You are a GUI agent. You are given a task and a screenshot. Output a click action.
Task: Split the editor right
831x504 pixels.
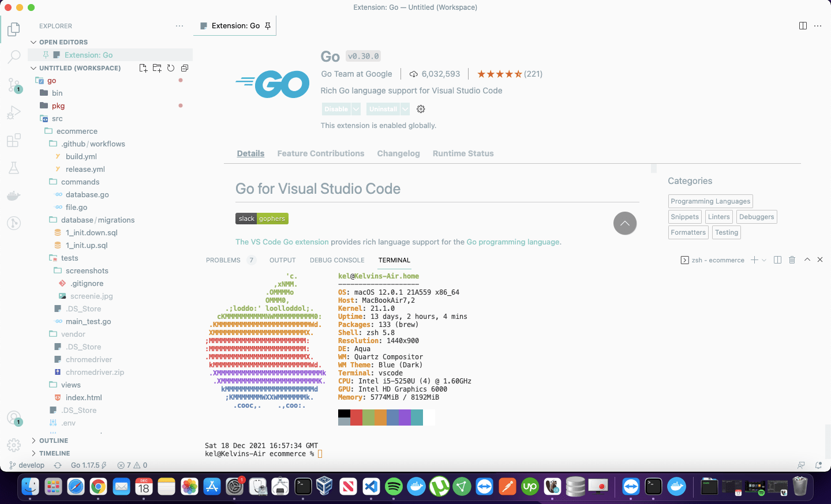click(803, 26)
